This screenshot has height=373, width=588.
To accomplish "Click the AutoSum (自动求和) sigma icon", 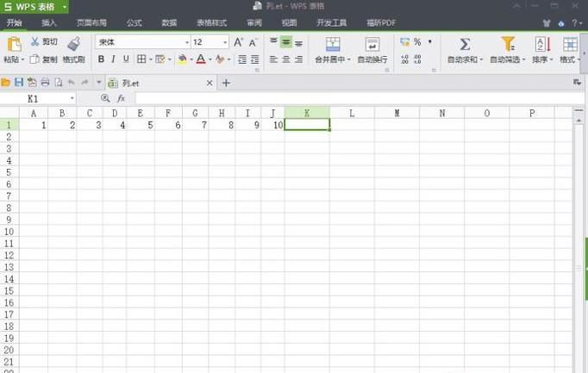I will click(464, 44).
